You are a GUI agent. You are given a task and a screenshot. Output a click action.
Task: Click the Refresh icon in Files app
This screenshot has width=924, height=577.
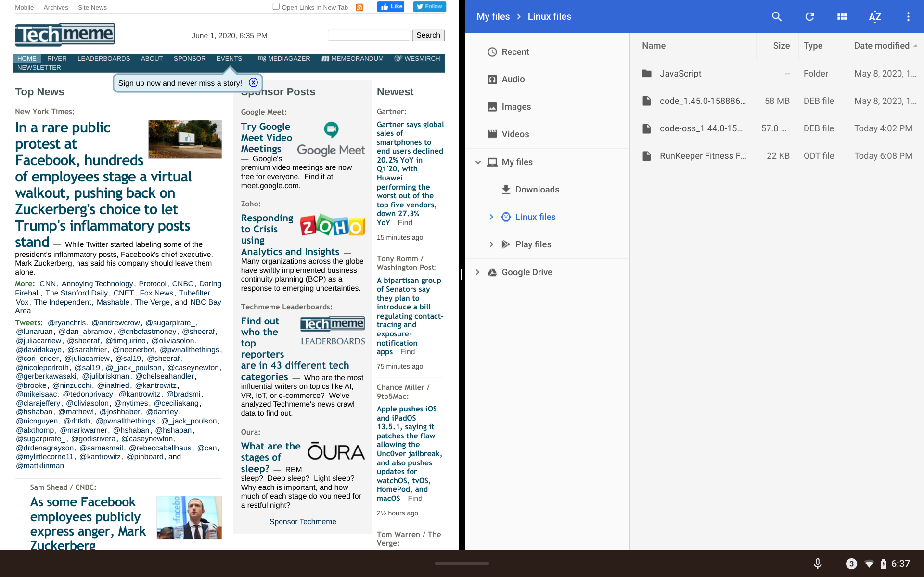(809, 16)
